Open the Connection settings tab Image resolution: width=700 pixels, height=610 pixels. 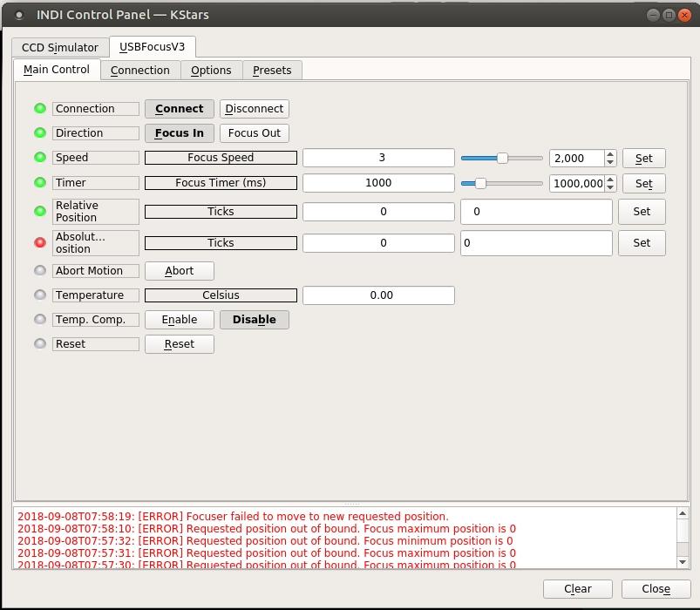click(x=140, y=71)
